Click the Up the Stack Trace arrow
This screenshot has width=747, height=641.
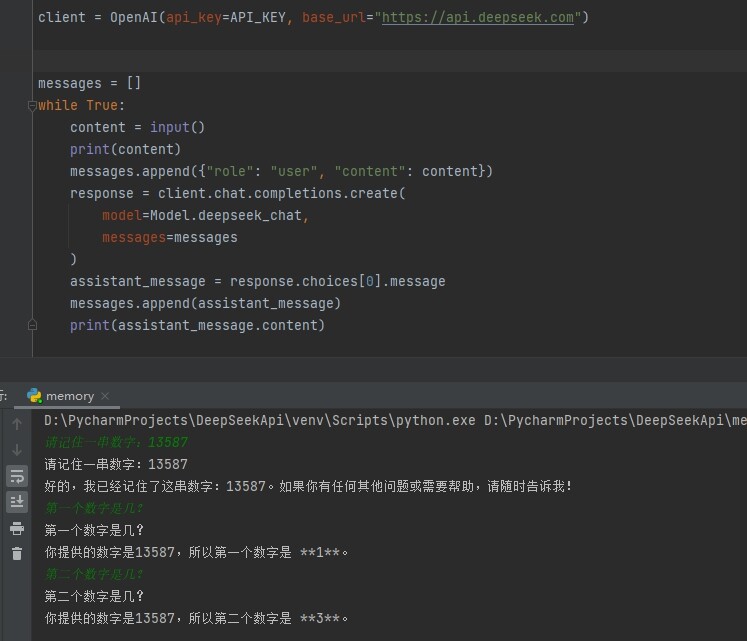click(17, 424)
